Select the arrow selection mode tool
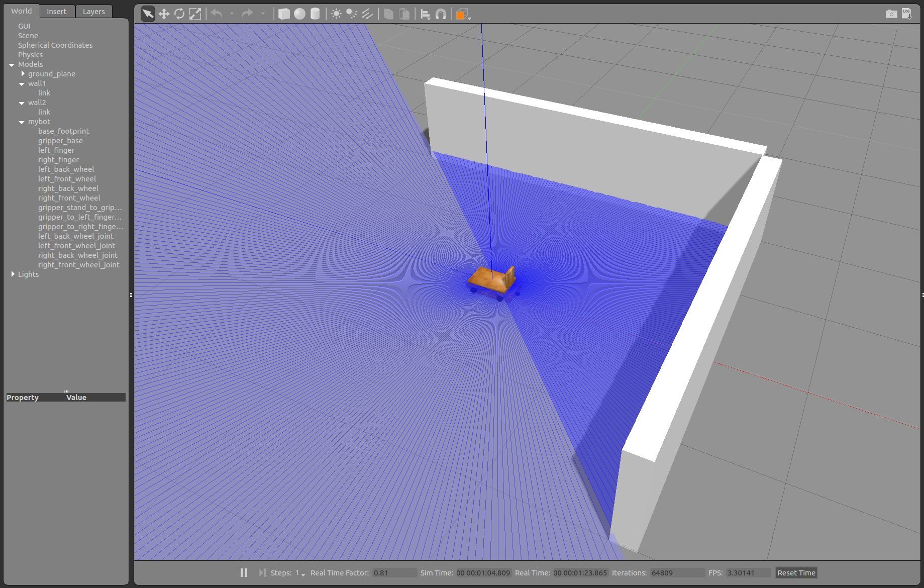This screenshot has width=924, height=588. [148, 14]
